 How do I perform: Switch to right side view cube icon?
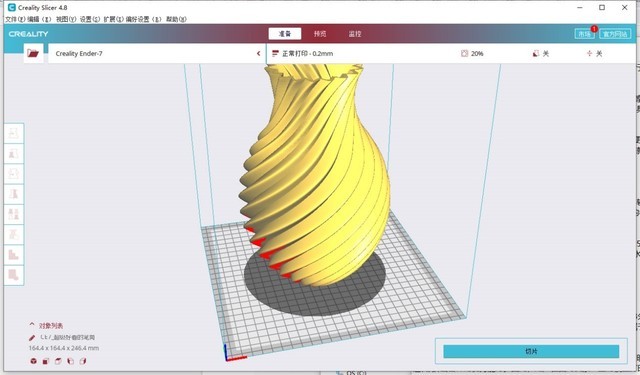click(x=83, y=361)
